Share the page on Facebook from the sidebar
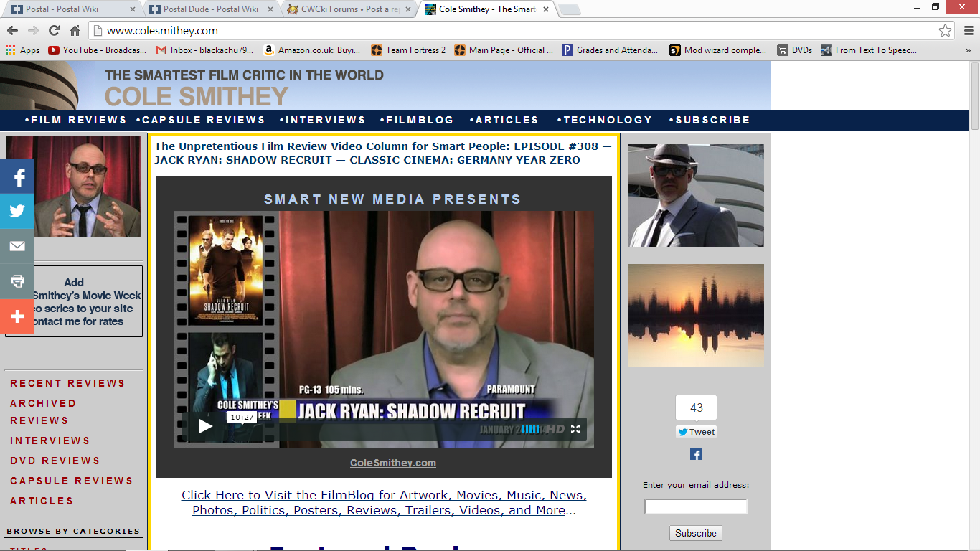The image size is (980, 551). click(17, 176)
